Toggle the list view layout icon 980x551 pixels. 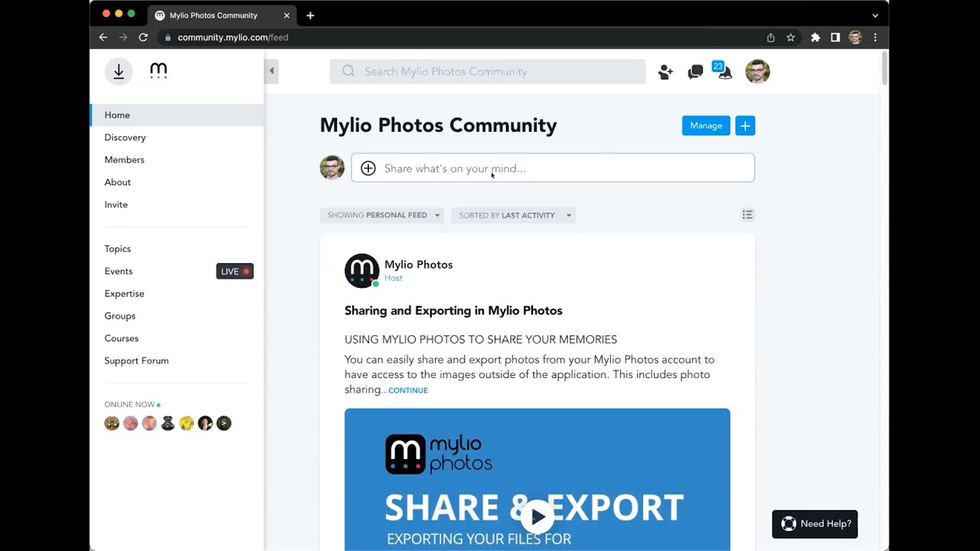pyautogui.click(x=747, y=215)
